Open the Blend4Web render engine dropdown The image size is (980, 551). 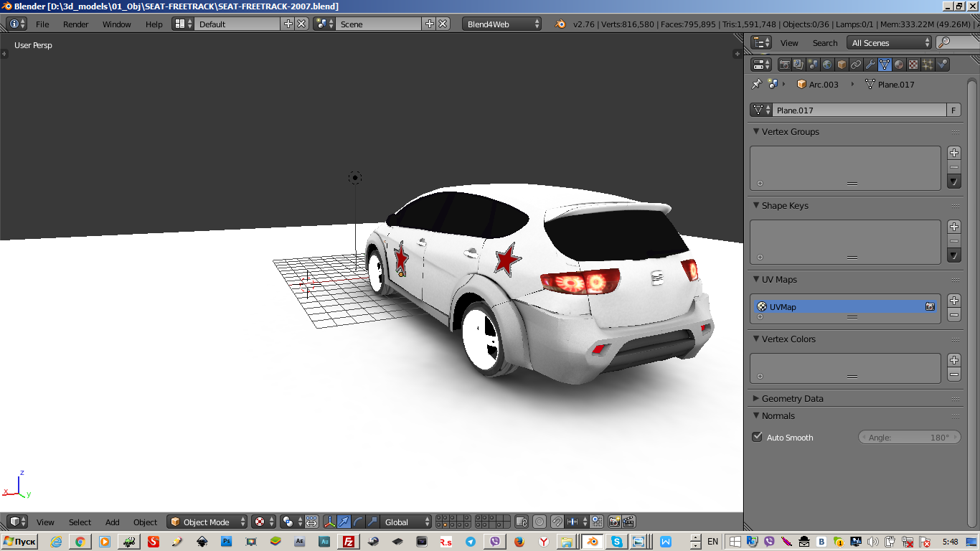point(502,24)
